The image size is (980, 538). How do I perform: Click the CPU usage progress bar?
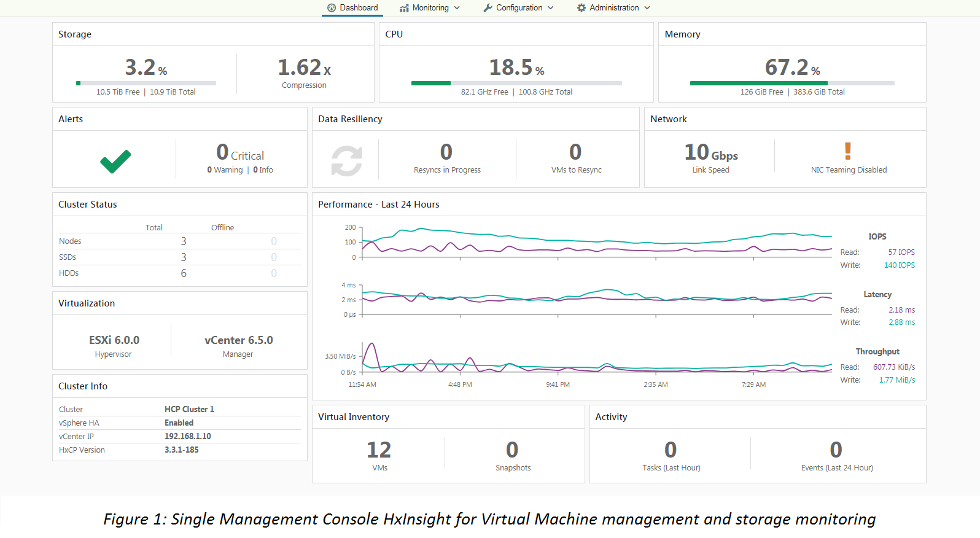(516, 83)
